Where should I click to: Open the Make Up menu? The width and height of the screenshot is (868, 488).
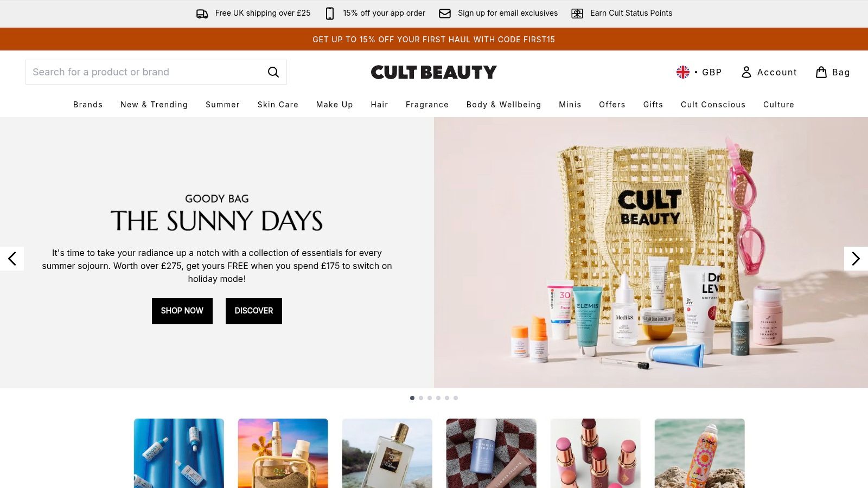click(x=335, y=105)
